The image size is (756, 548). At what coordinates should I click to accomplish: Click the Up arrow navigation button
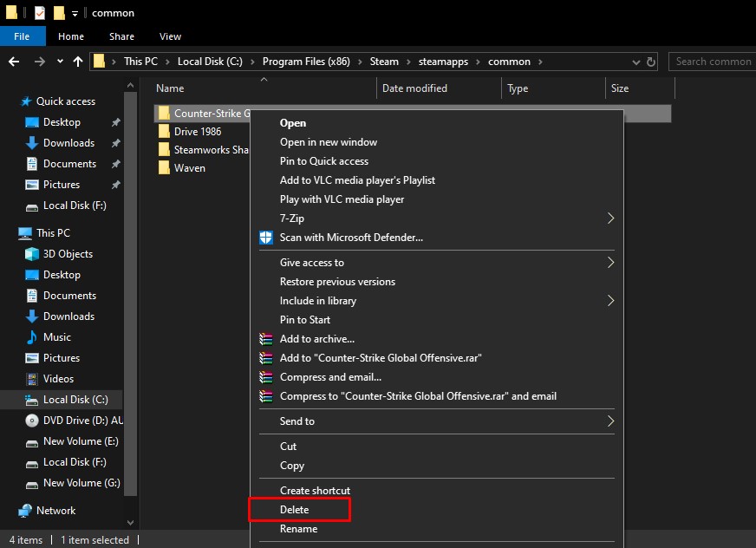tap(78, 62)
